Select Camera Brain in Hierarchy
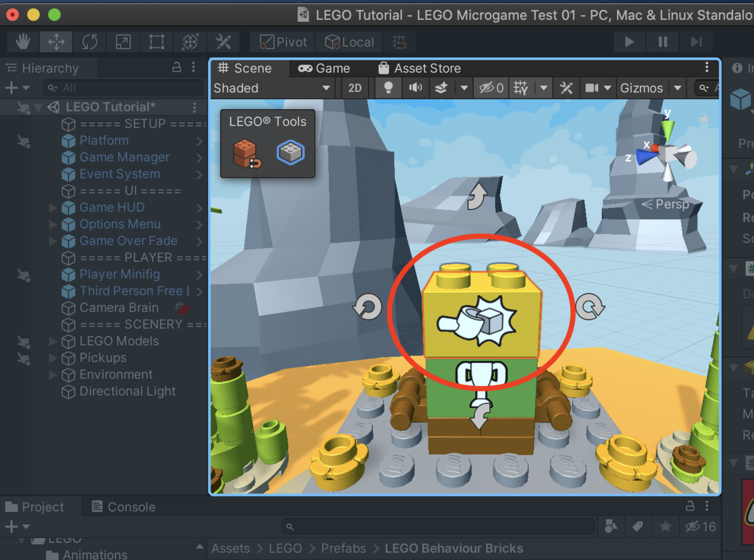This screenshot has width=754, height=560. 119,308
